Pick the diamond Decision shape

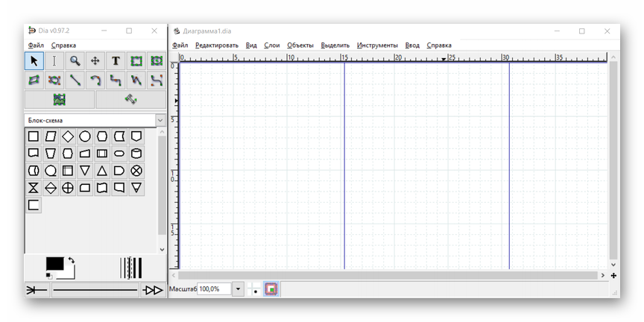tap(68, 136)
